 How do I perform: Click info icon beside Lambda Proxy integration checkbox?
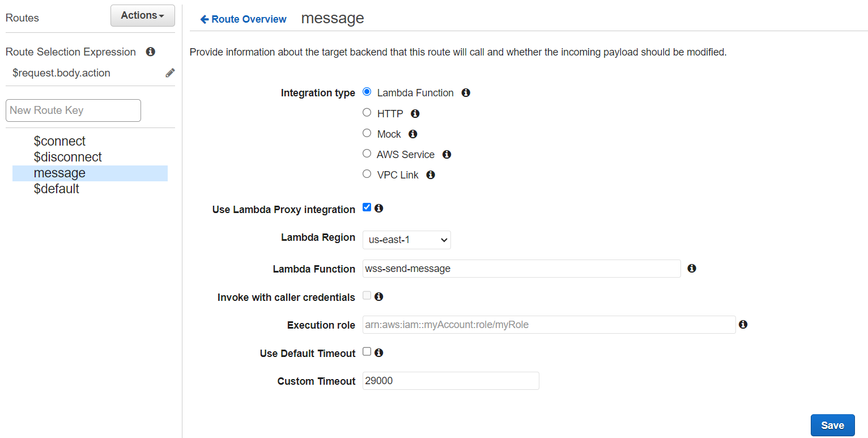point(379,208)
